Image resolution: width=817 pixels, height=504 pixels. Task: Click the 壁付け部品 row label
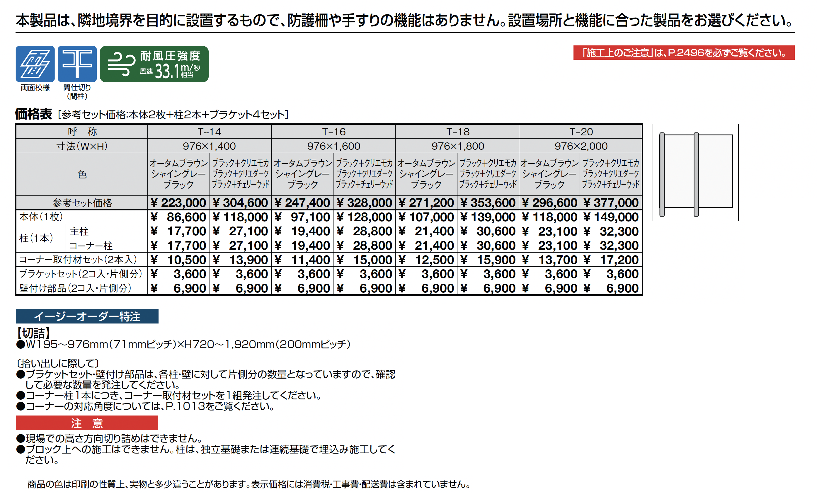75,288
